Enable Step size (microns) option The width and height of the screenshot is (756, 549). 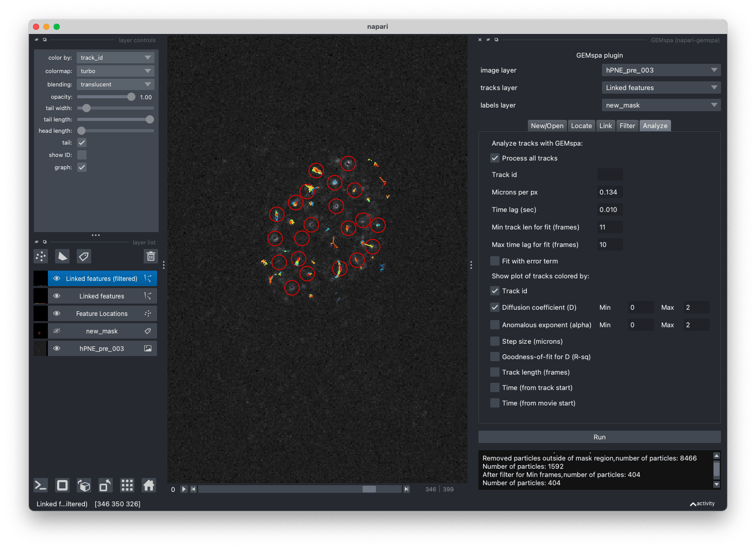[x=495, y=341]
